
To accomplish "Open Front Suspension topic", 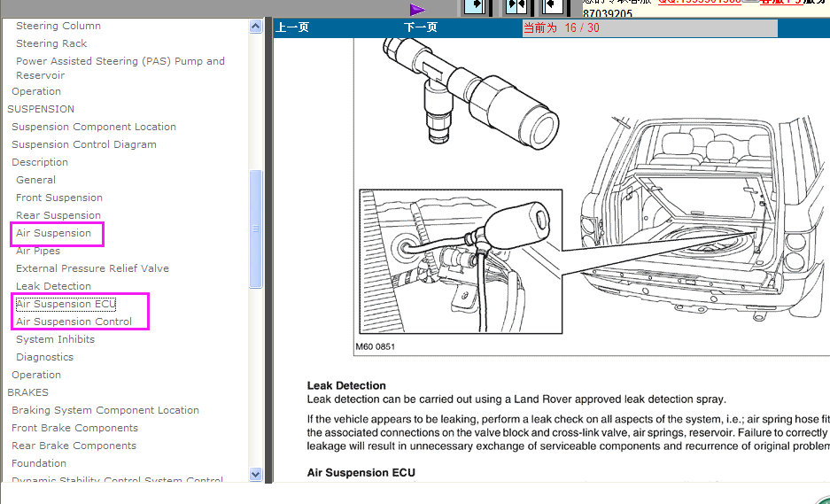I will click(x=59, y=198).
